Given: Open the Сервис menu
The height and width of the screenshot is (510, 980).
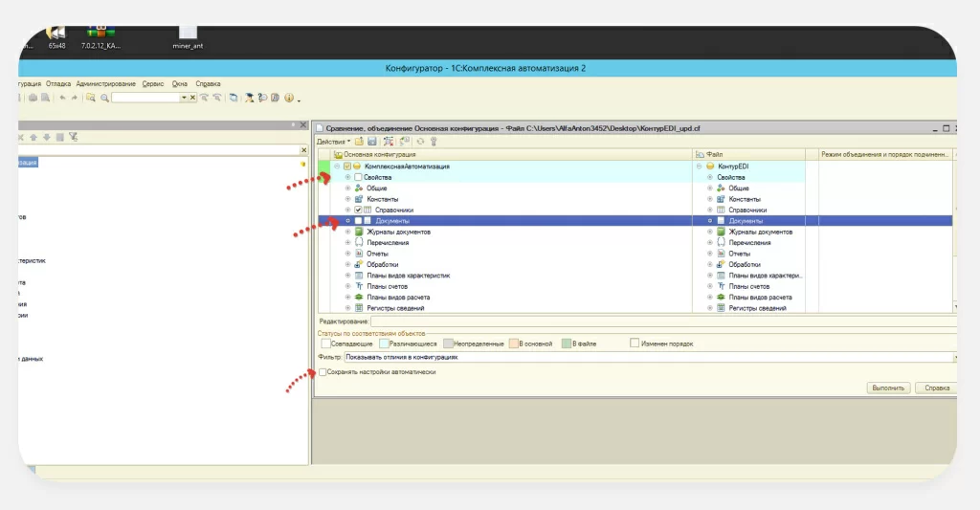Looking at the screenshot, I should 151,84.
